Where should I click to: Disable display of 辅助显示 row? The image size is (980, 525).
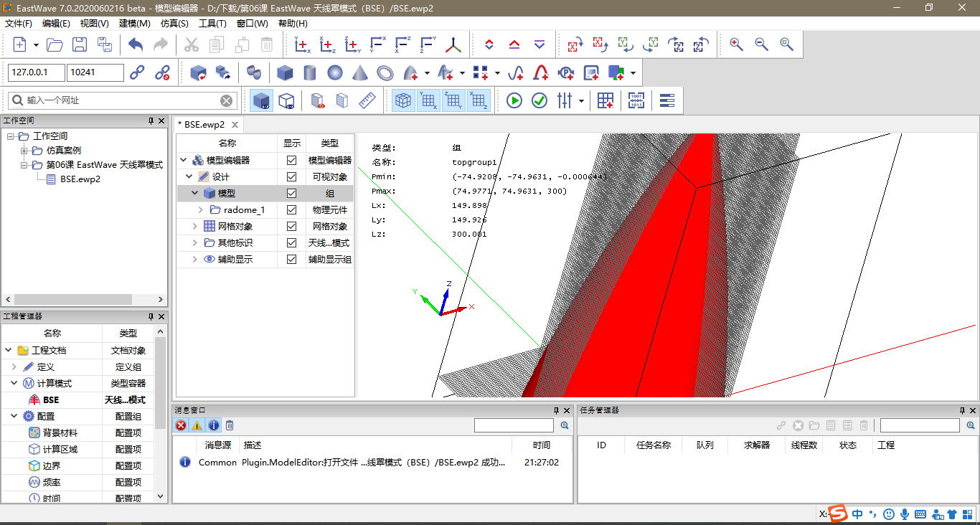coord(291,260)
